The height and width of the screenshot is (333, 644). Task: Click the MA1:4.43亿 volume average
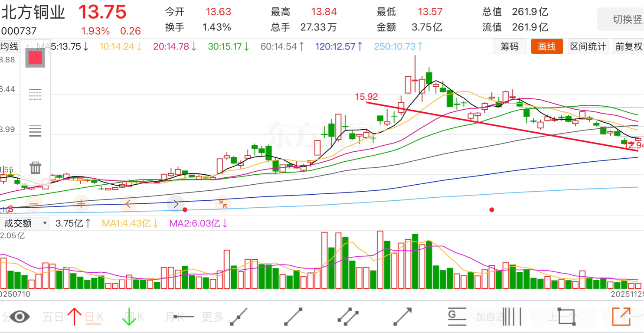click(130, 223)
